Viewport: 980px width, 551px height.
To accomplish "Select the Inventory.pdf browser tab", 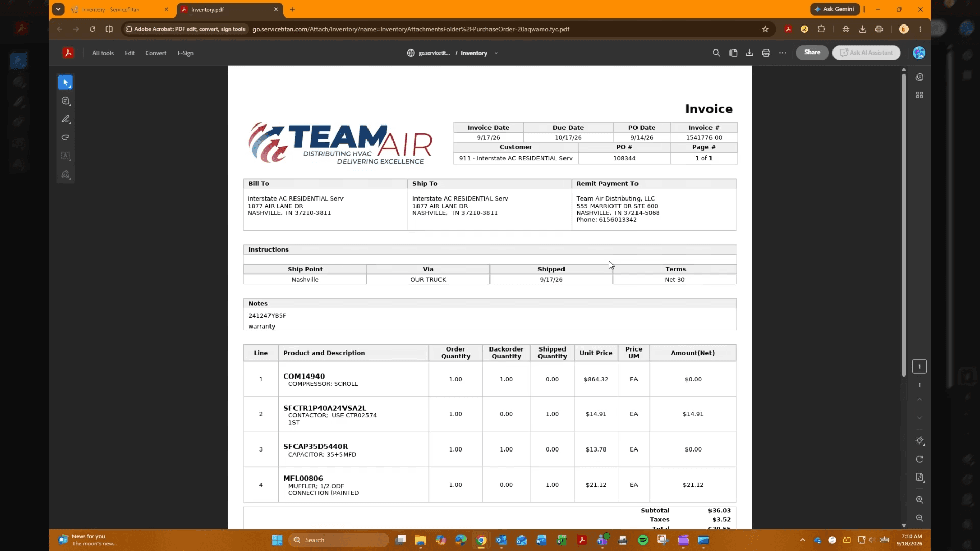I will [225, 9].
